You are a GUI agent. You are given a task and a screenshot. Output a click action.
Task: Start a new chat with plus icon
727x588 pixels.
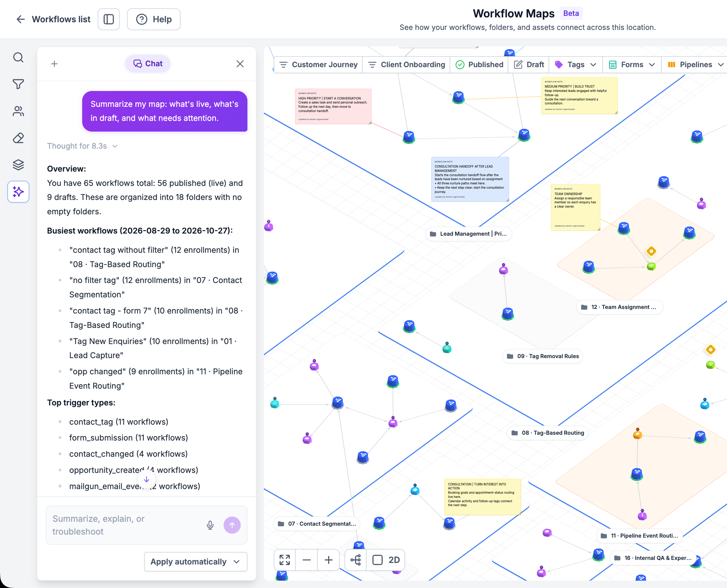[54, 64]
